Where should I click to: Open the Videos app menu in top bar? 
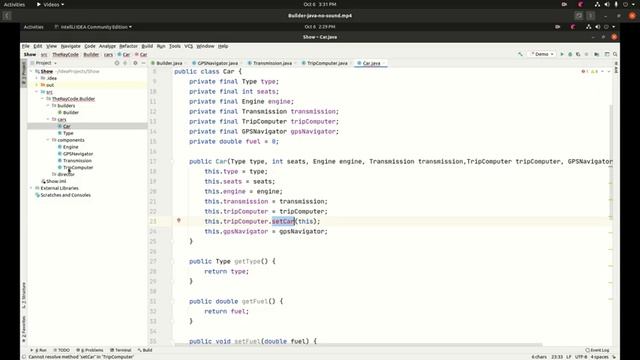point(51,4)
